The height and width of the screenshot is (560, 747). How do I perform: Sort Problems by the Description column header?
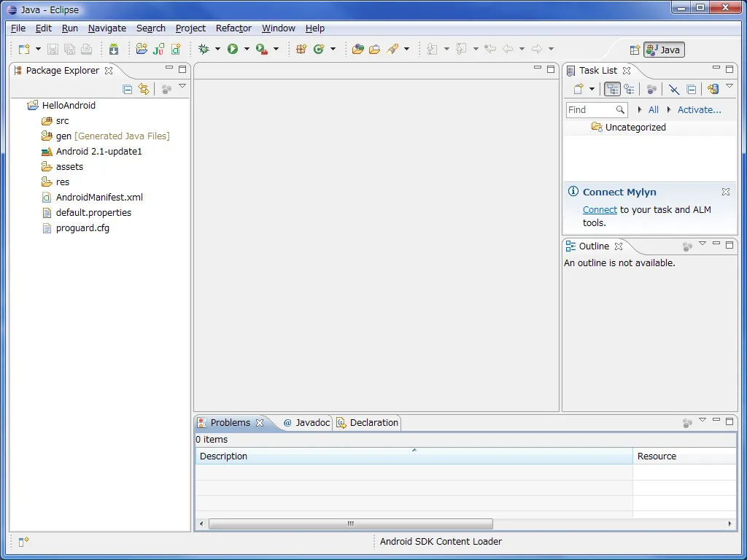(x=414, y=456)
